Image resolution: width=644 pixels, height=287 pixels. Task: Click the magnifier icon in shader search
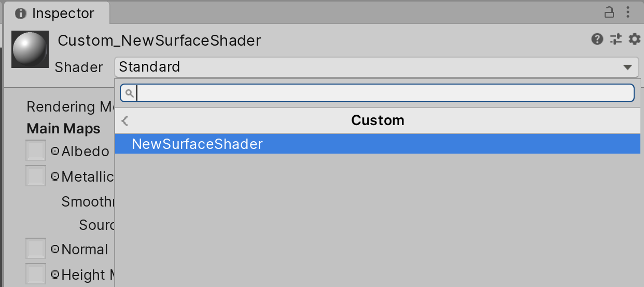pos(129,93)
